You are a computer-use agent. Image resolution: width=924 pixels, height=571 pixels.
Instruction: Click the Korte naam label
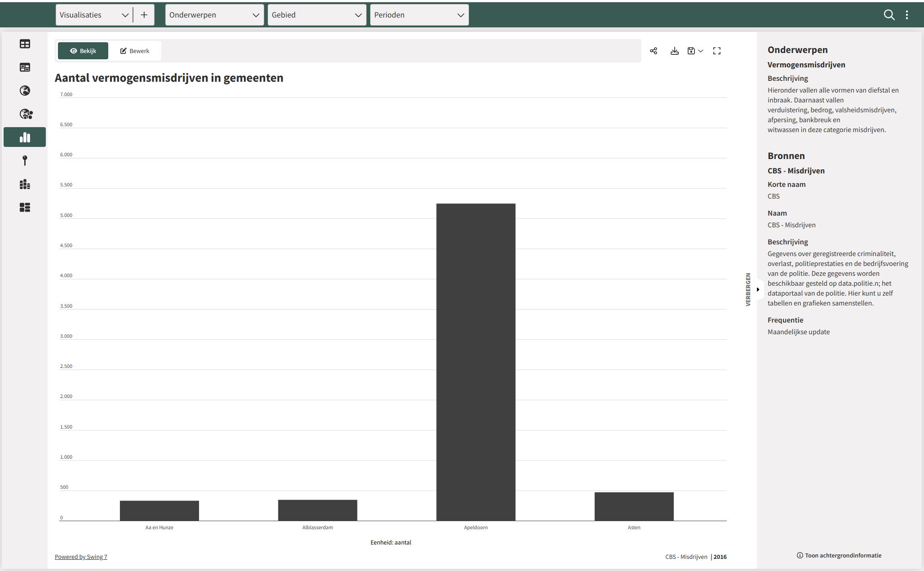pyautogui.click(x=787, y=184)
